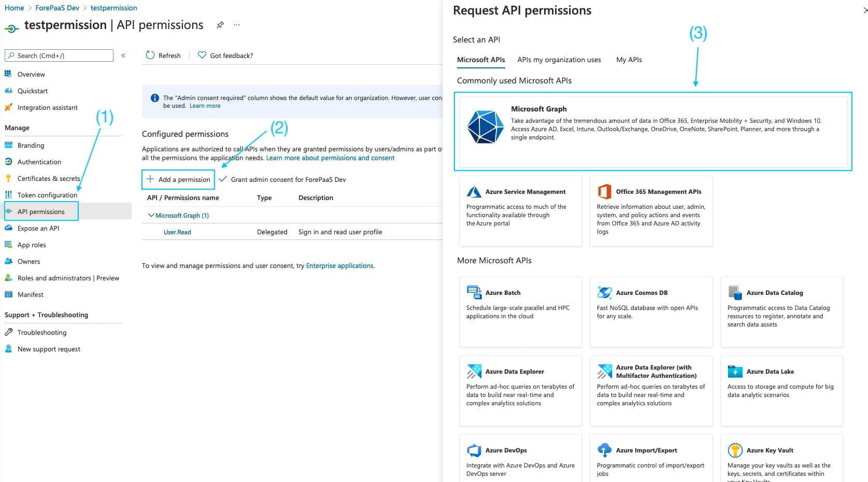Screen dimensions: 868x482
Task: Switch to the My APIs tab
Action: (x=629, y=60)
